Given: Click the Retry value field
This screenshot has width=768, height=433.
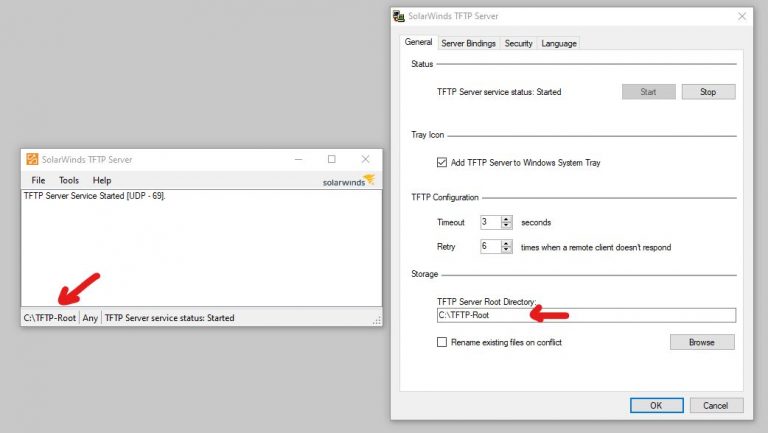Looking at the screenshot, I should [491, 246].
